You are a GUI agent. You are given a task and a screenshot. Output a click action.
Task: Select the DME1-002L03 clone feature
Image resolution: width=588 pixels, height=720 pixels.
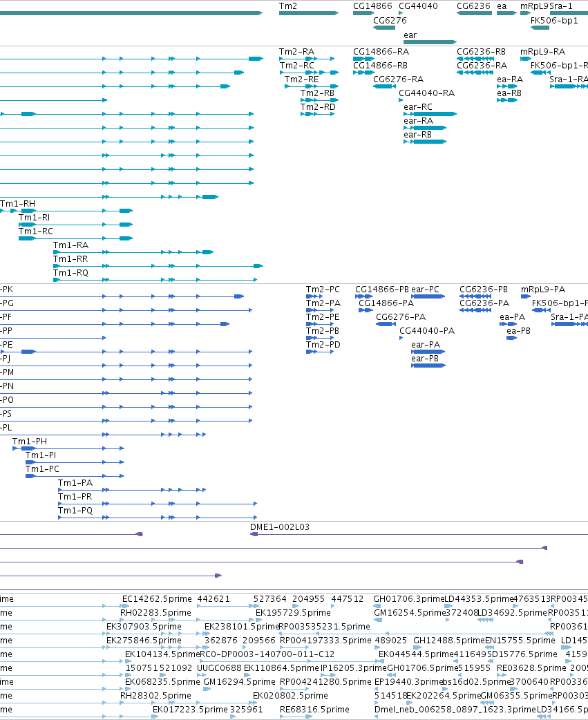280,527
